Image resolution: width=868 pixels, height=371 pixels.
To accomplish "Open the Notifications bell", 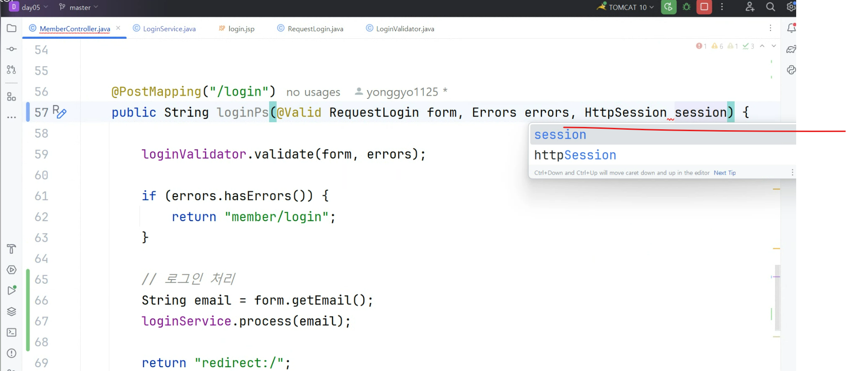I will point(791,28).
